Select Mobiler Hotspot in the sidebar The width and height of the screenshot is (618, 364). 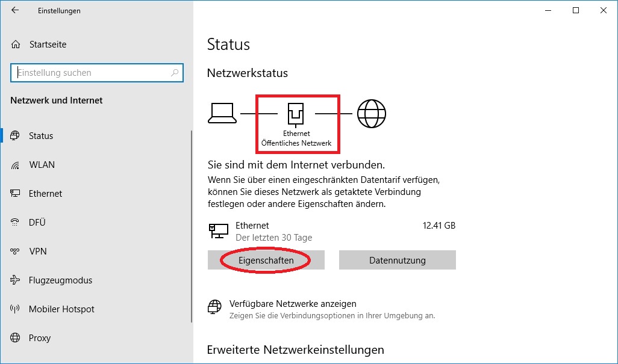tap(61, 309)
